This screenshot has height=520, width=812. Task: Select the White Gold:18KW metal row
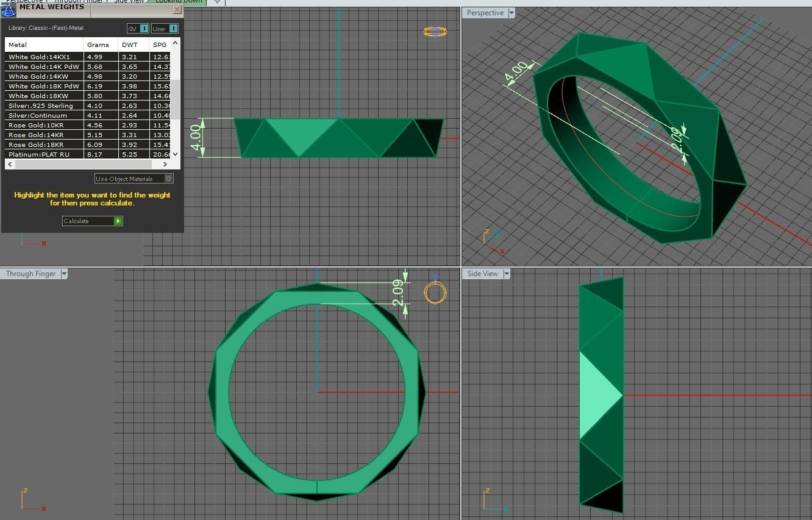pyautogui.click(x=88, y=96)
